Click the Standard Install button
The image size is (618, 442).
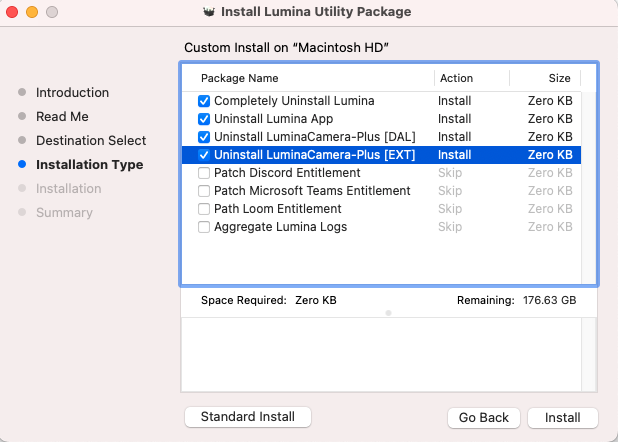248,417
